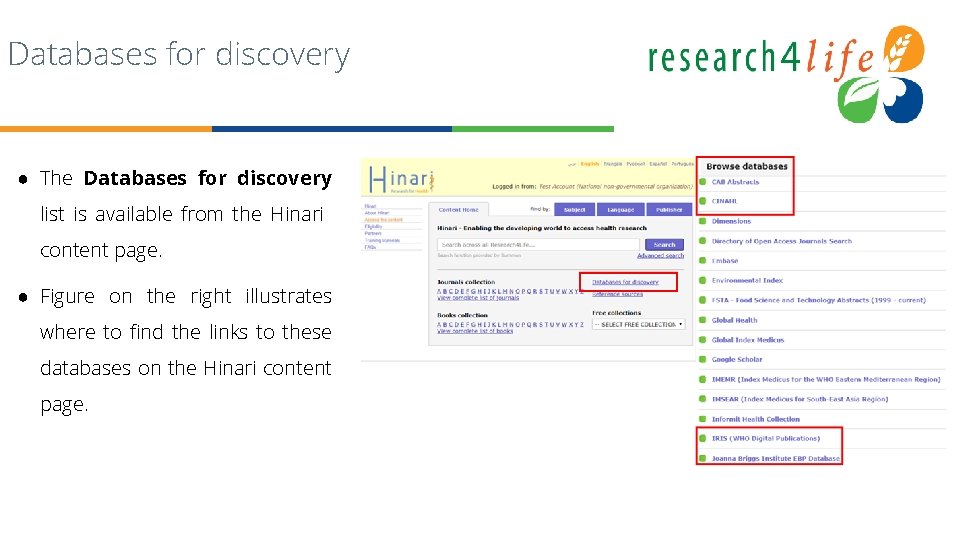Click green bullet beside IRIS WHO Digital Publications
The image size is (960, 540).
[703, 438]
